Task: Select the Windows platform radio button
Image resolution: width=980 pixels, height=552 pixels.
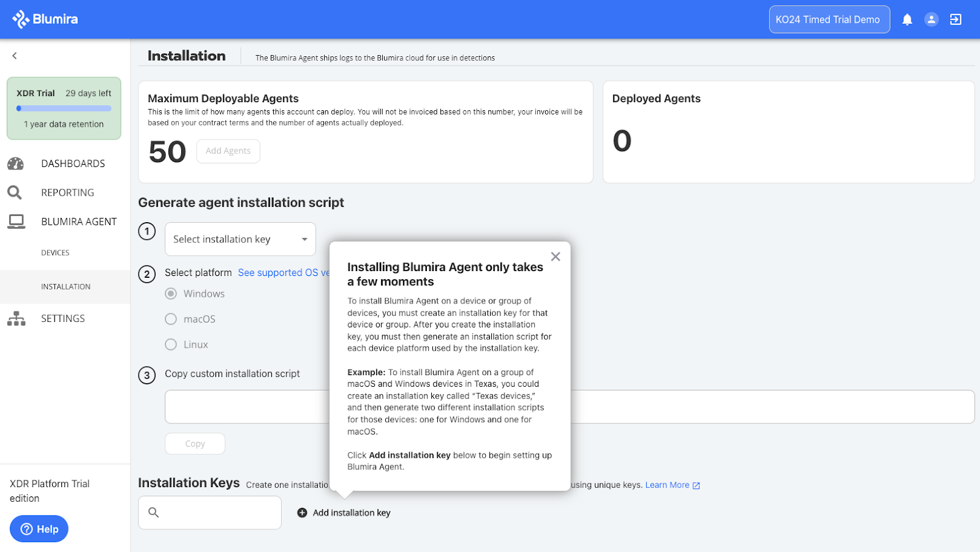Action: pyautogui.click(x=171, y=294)
